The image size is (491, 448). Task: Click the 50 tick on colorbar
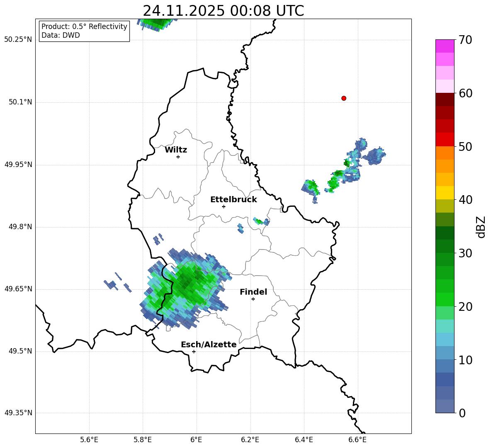(x=465, y=146)
